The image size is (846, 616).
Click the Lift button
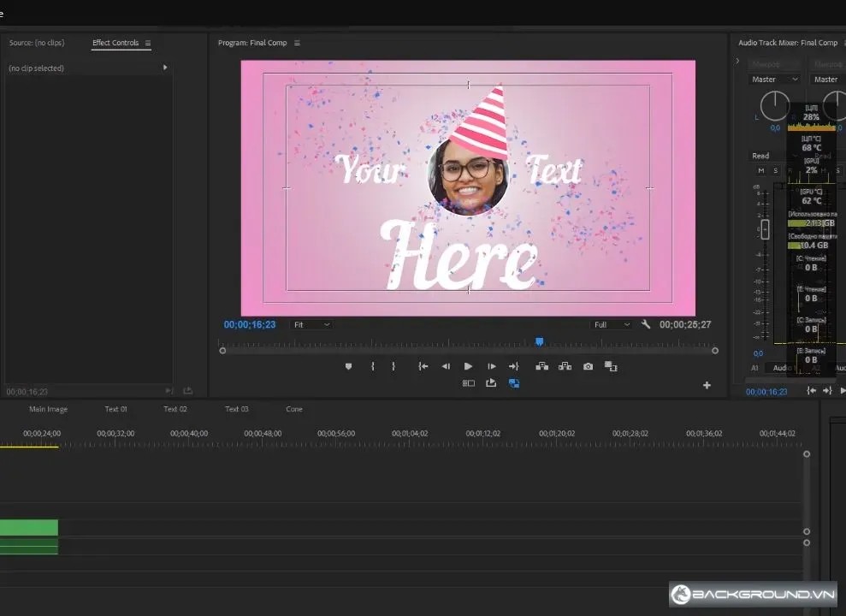click(541, 366)
